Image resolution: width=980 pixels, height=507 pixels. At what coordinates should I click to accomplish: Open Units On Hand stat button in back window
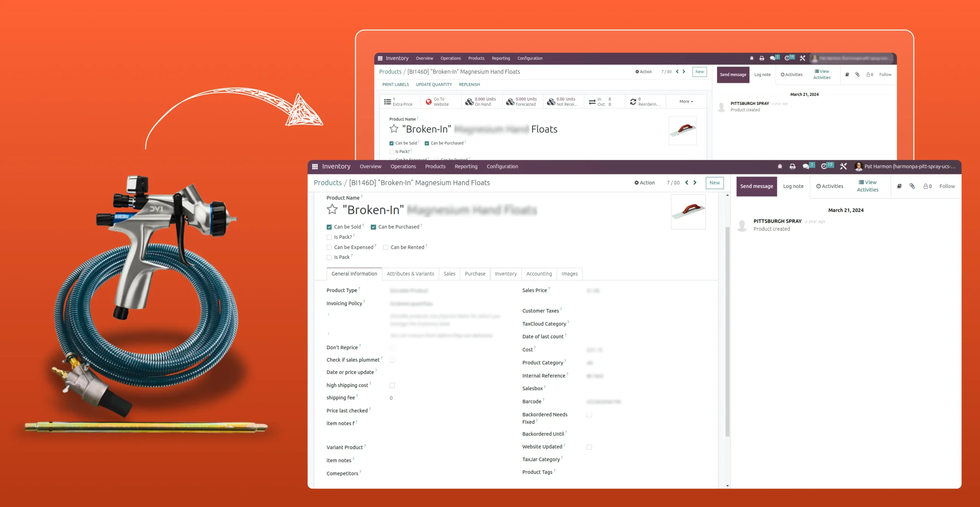[x=481, y=101]
